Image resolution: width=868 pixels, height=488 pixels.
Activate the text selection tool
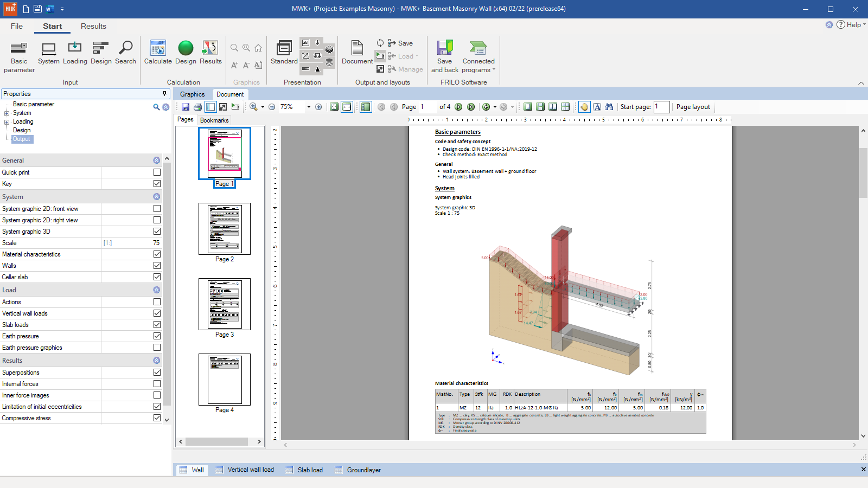pos(597,107)
